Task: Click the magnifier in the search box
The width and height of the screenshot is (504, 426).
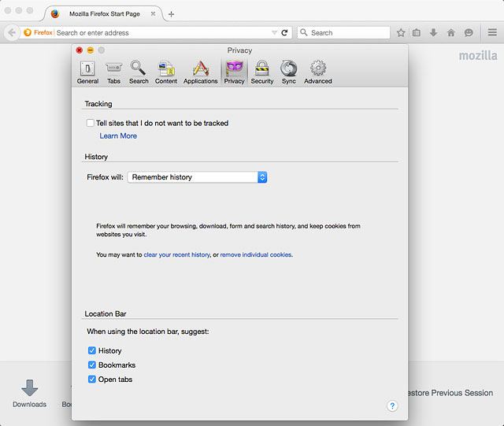Action: (304, 32)
